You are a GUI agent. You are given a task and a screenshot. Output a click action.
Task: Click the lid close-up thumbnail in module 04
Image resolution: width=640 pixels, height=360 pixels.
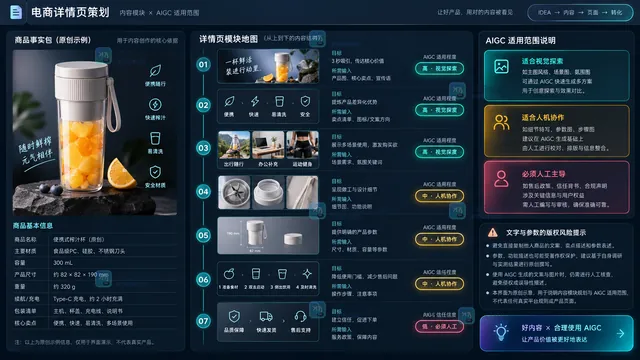tap(268, 192)
